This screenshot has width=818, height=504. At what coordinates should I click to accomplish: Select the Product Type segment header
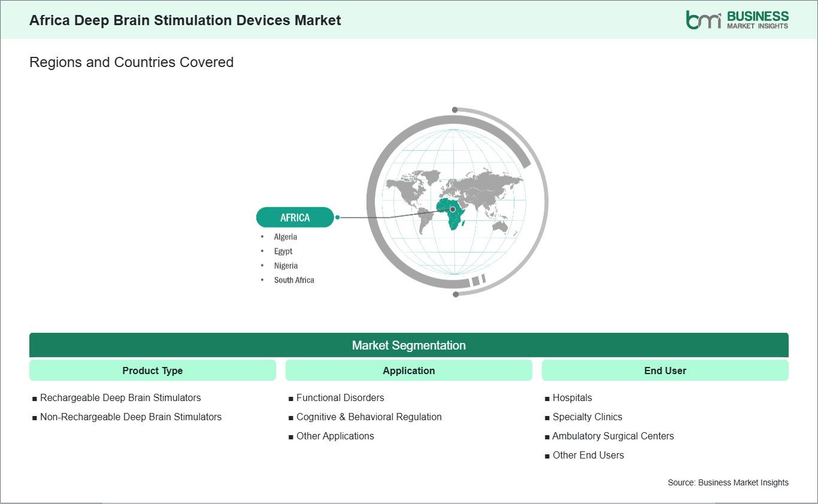click(x=153, y=371)
